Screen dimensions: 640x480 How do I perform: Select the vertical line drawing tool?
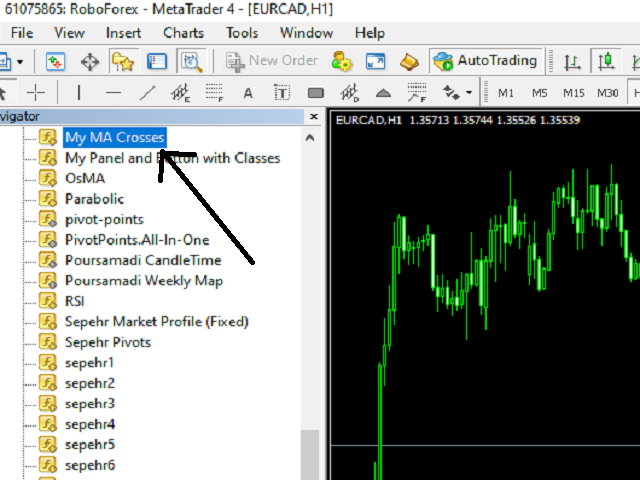(79, 93)
